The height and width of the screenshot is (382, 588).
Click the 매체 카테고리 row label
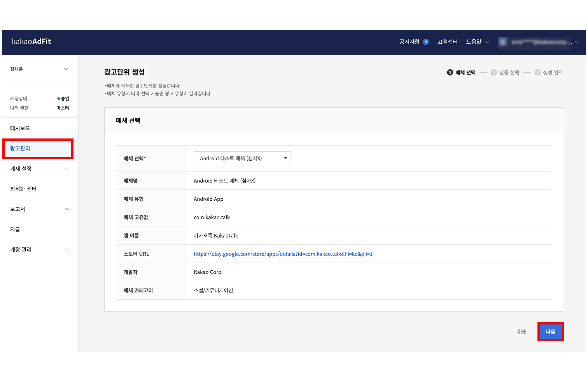click(x=138, y=290)
